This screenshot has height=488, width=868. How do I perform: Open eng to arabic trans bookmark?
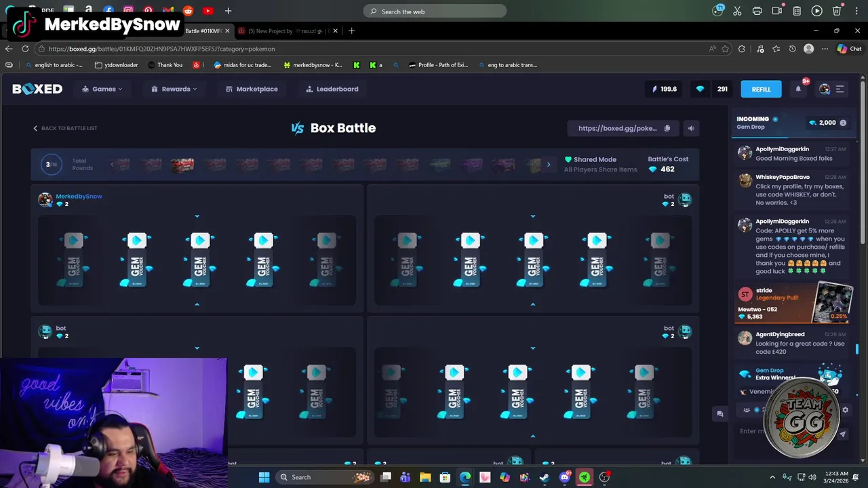[508, 65]
